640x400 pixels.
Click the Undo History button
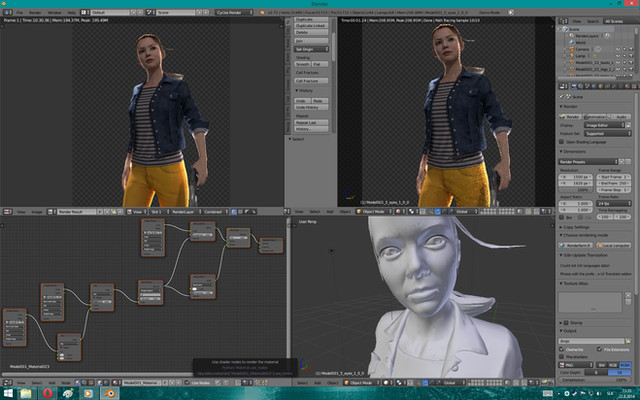click(x=310, y=108)
